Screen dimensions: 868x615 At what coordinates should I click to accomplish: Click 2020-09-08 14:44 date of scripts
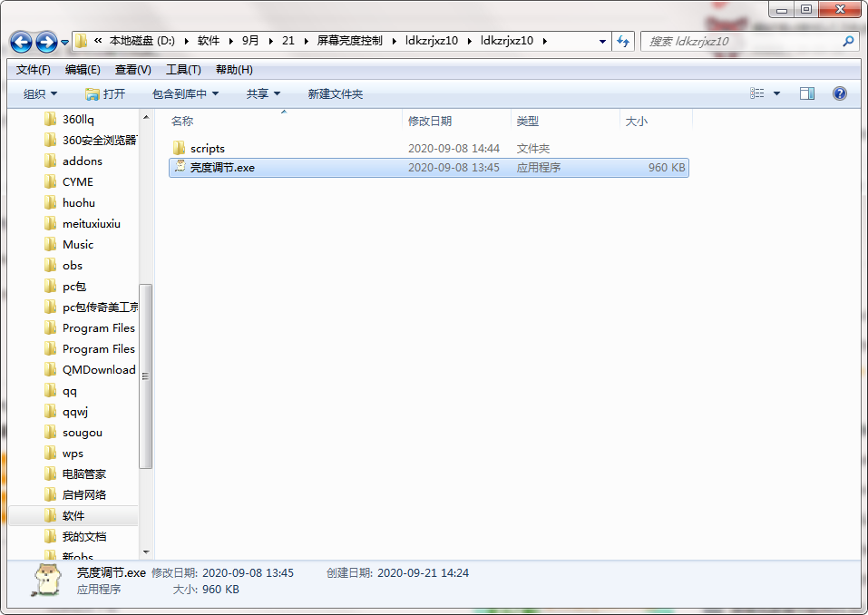point(454,149)
